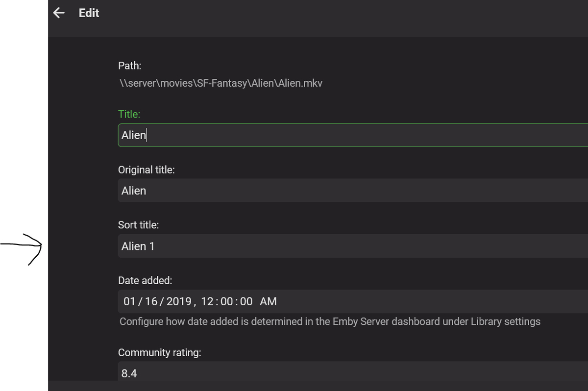Screen dimensions: 588x391
Task: Click the Library settings help text
Action: click(x=329, y=321)
